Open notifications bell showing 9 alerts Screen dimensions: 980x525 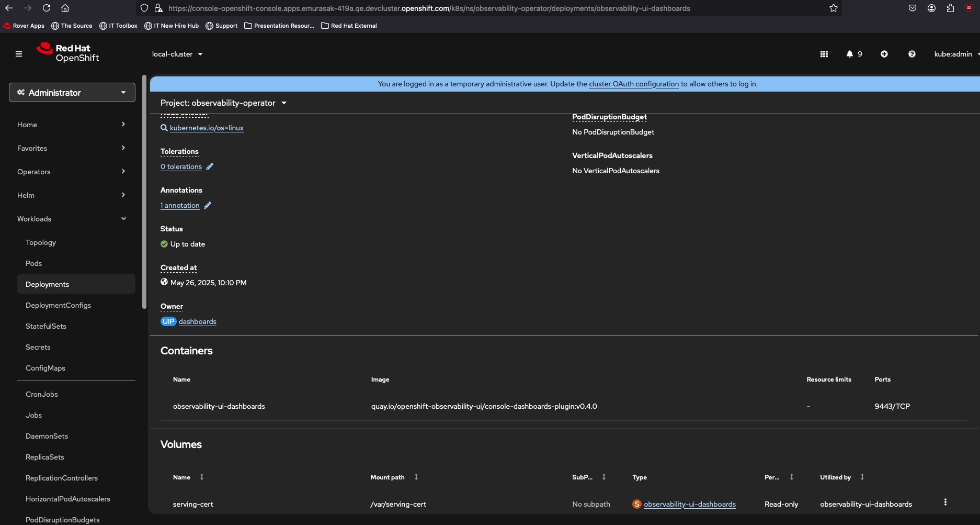[x=854, y=54]
